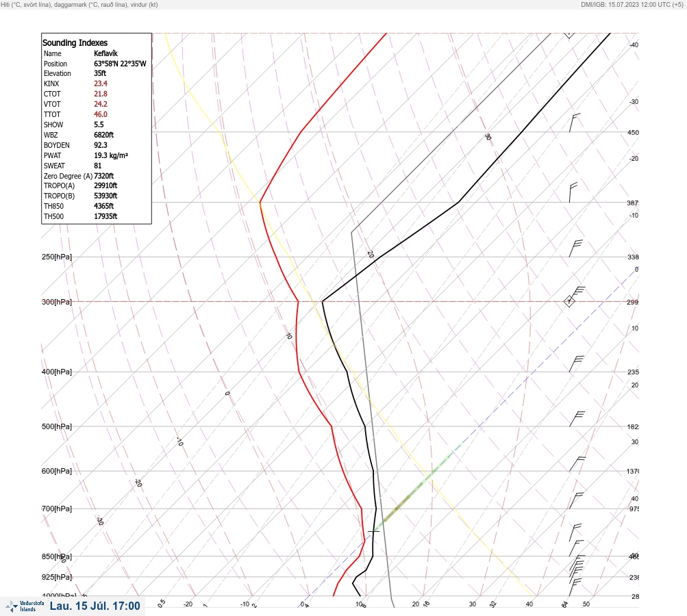Click the BOYDEN value 92.3
This screenshot has height=616, width=687.
(x=100, y=145)
